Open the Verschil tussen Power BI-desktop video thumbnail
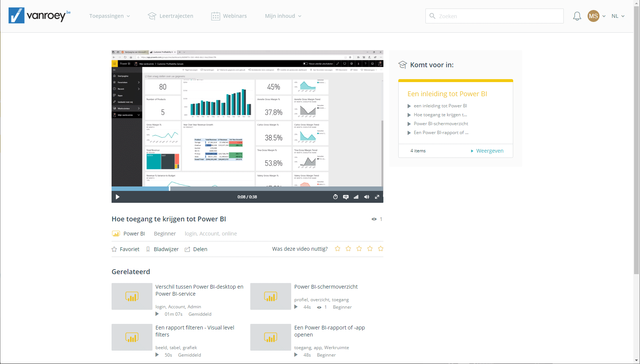 pos(132,296)
